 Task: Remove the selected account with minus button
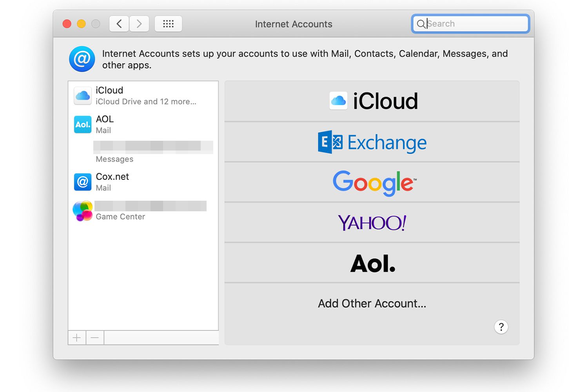pos(95,338)
